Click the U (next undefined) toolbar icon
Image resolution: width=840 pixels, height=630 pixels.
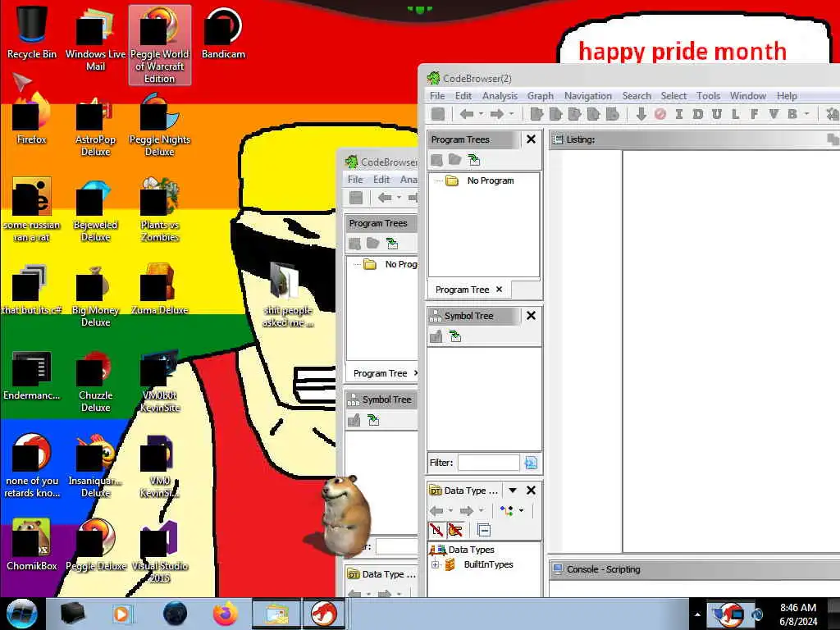(x=716, y=114)
